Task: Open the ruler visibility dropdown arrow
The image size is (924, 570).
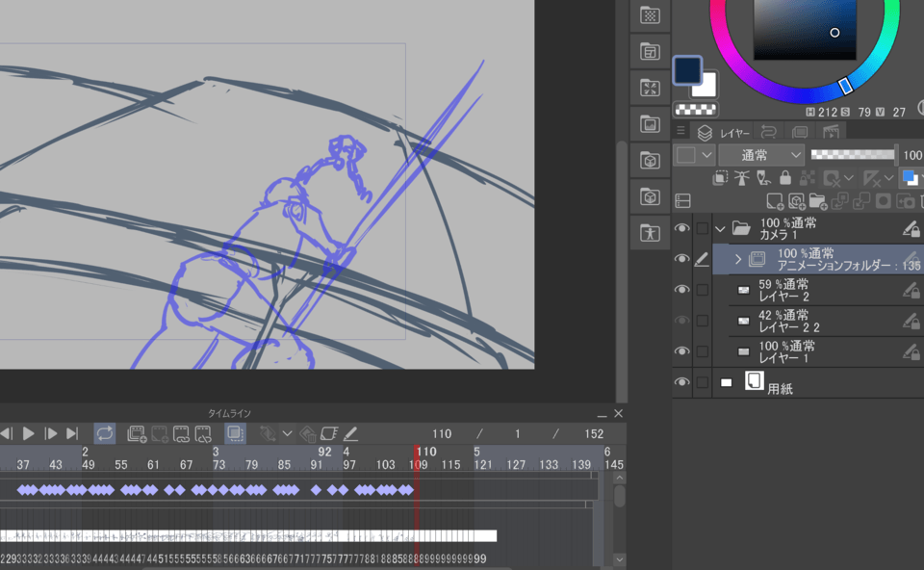Action: (x=889, y=178)
